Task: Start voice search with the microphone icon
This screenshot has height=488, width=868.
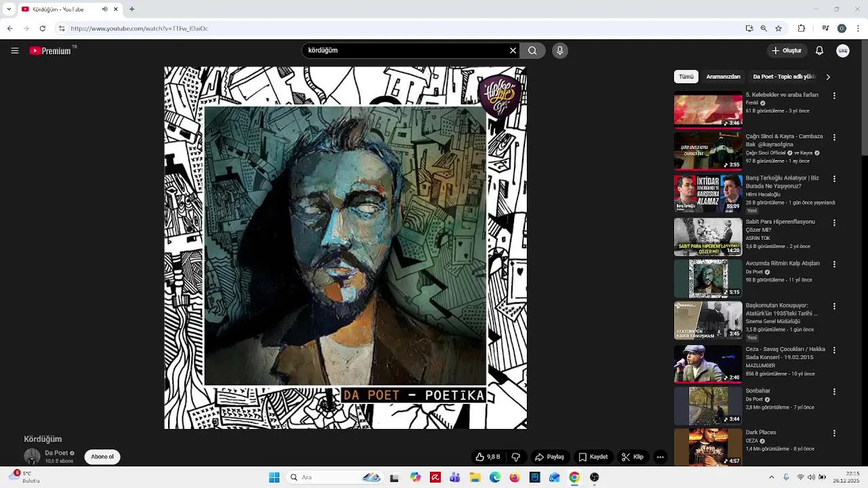Action: (559, 50)
